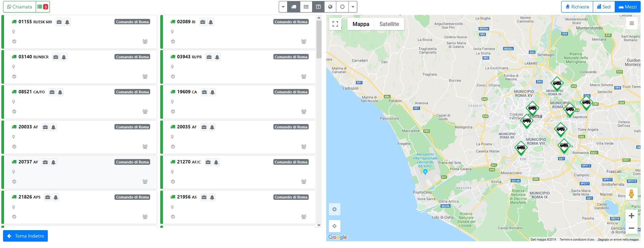Click bell icon for vehicle 20035
644x248 pixels.
click(212, 127)
